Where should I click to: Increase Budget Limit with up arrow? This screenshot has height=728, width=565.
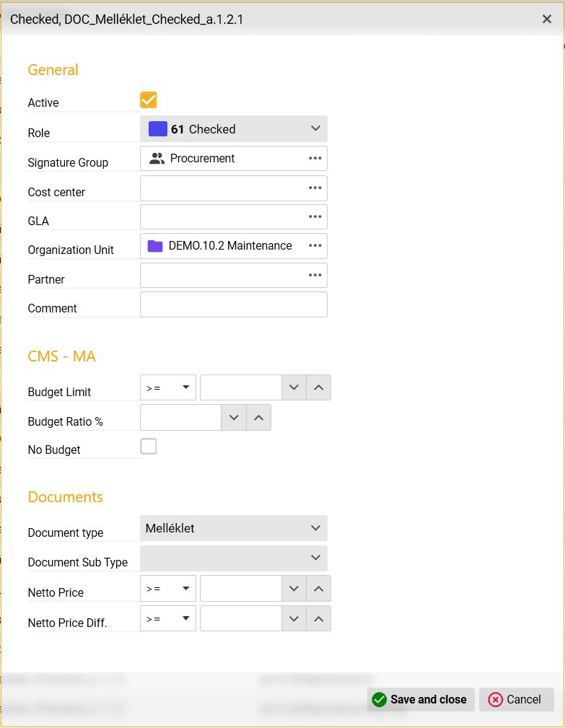pyautogui.click(x=318, y=387)
